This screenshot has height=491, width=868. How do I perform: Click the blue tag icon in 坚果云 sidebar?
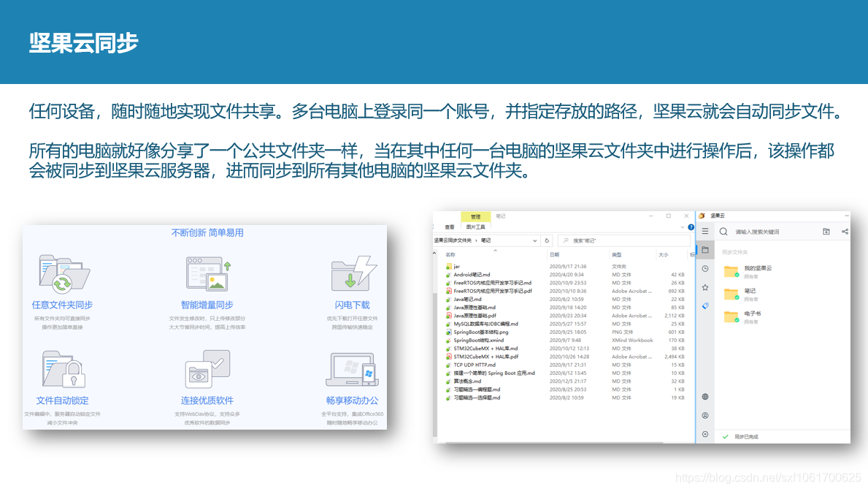[x=704, y=306]
